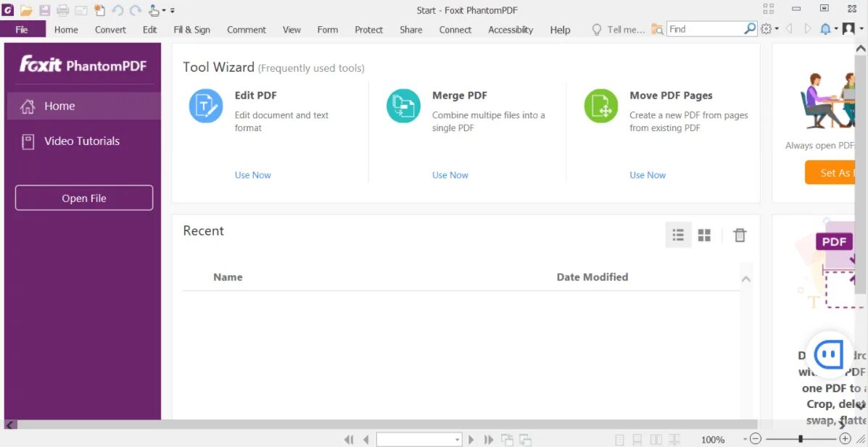This screenshot has width=868, height=447.
Task: Sort recent files by Date Modified header
Action: coord(592,277)
